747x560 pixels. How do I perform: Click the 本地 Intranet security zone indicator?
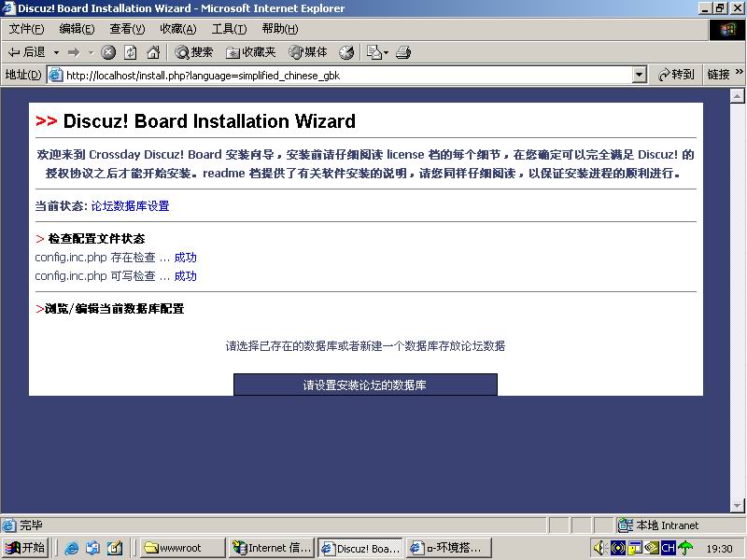coord(658,525)
